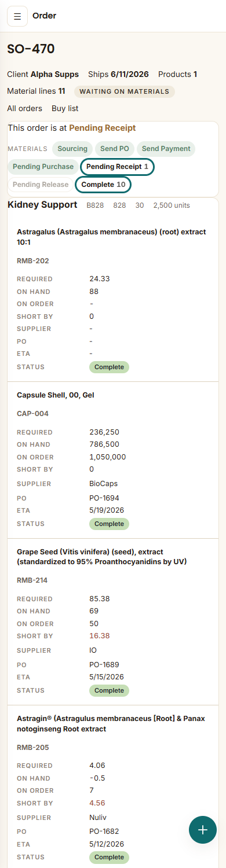This screenshot has width=226, height=868.
Task: Select the Send Payment stage chip
Action: [x=166, y=149]
